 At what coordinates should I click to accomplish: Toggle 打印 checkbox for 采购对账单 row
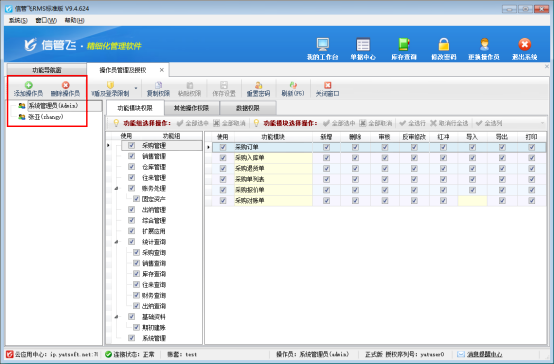531,200
